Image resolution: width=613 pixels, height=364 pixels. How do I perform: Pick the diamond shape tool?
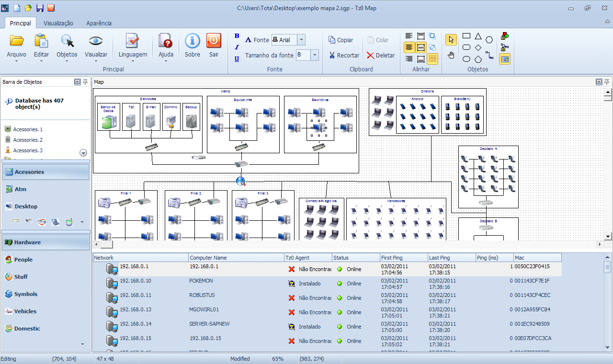478,47
